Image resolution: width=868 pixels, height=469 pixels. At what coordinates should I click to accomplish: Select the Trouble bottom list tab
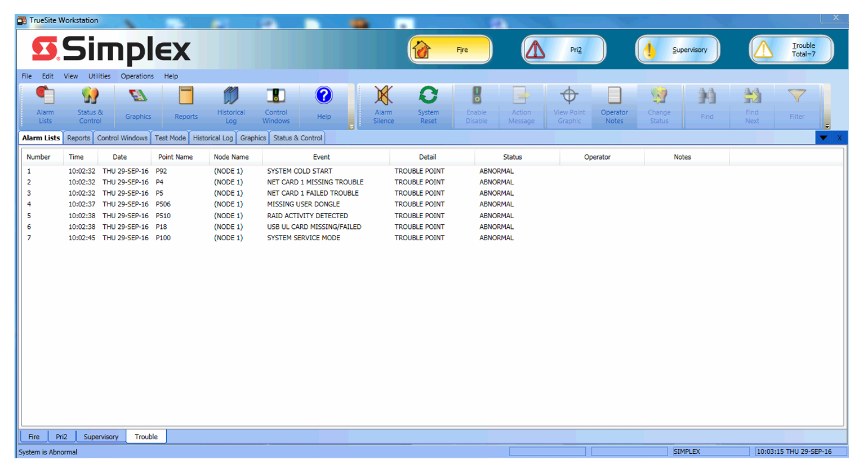pyautogui.click(x=146, y=436)
